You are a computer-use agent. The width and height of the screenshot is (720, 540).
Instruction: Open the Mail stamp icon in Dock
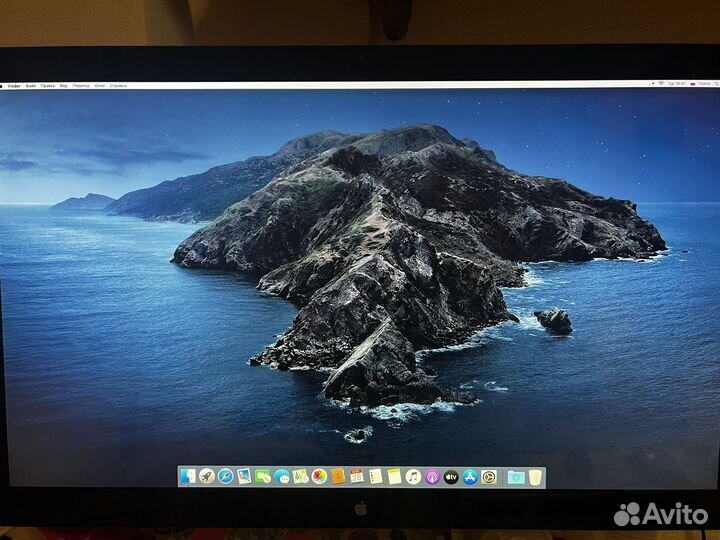pyautogui.click(x=244, y=477)
